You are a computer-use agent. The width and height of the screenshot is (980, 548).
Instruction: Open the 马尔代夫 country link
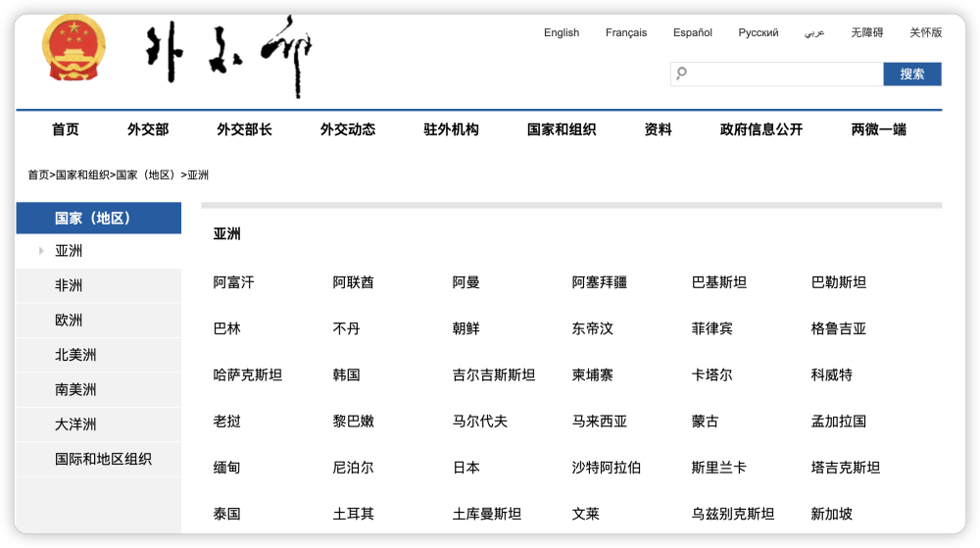(x=480, y=422)
